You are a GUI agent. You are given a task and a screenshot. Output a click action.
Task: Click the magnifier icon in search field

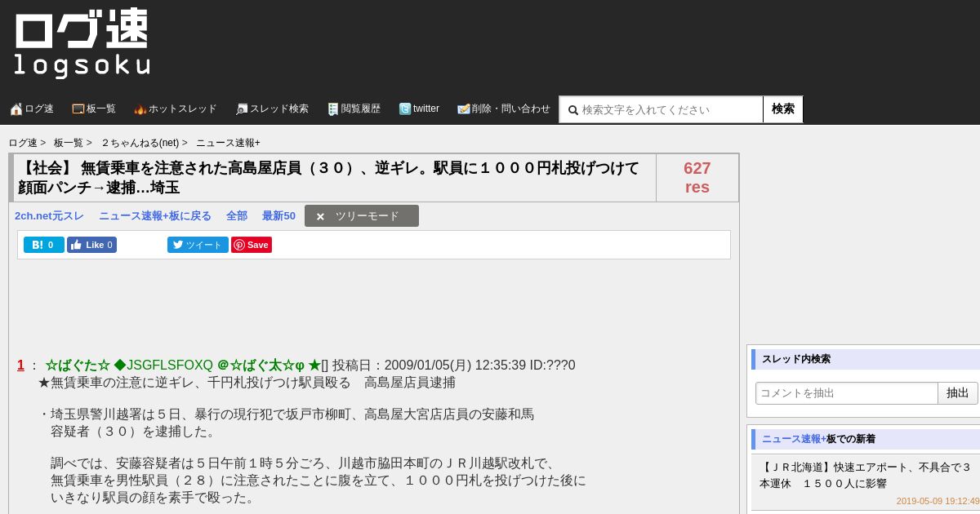coord(573,110)
